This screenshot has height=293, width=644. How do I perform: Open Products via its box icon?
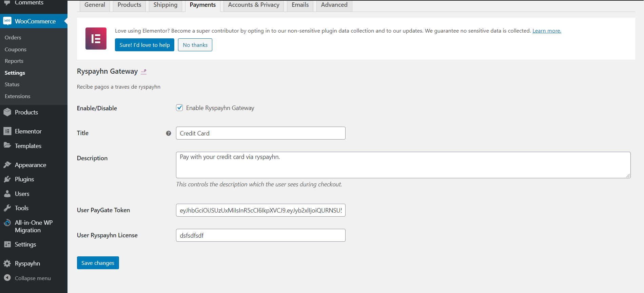click(x=7, y=112)
